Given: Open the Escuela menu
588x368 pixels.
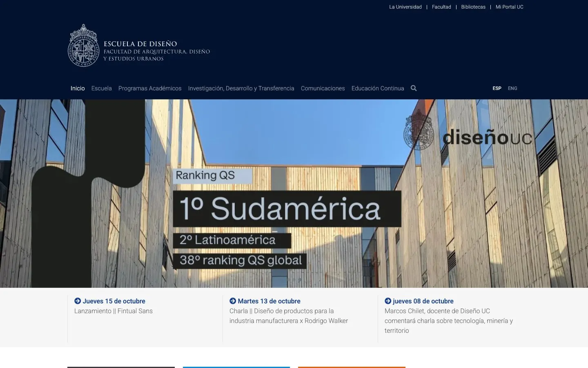Looking at the screenshot, I should [x=102, y=88].
